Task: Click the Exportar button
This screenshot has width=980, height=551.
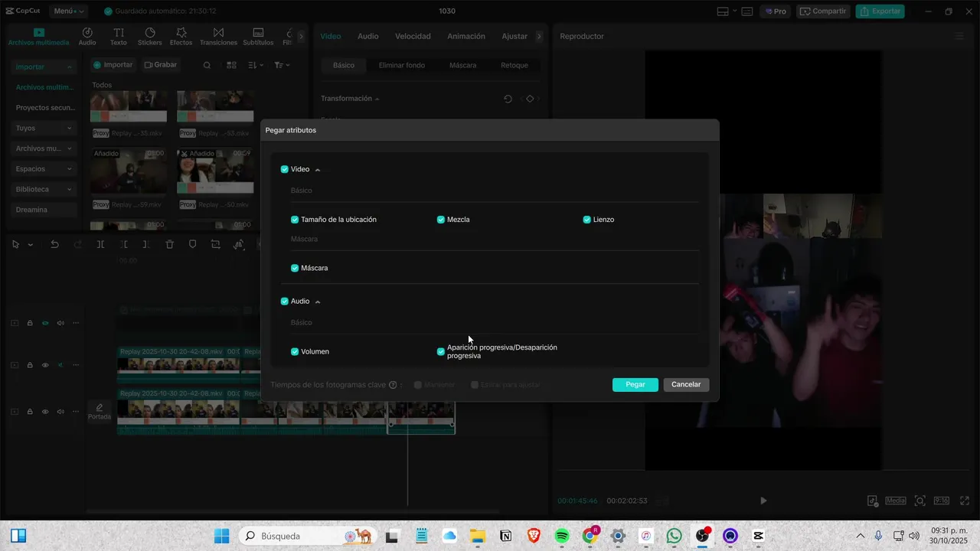Action: tap(880, 11)
